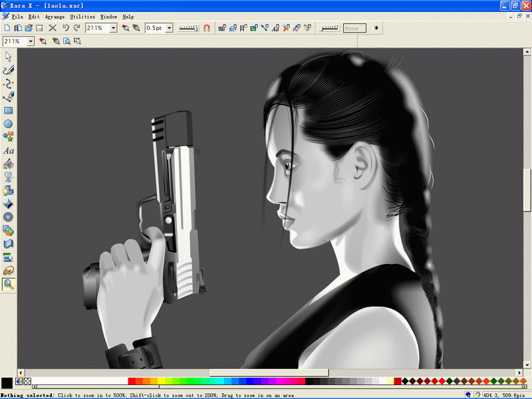Click the Zoom to selection icon

pyautogui.click(x=78, y=41)
